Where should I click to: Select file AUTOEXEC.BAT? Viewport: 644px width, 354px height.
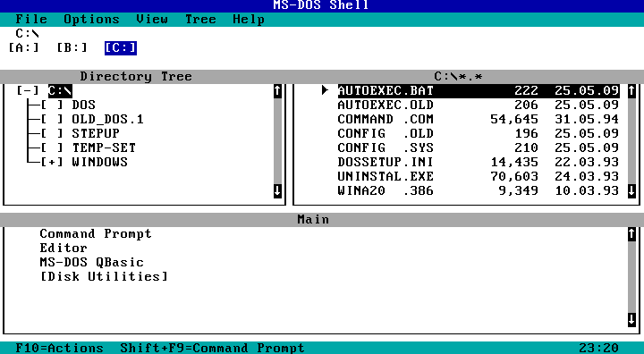click(479, 91)
